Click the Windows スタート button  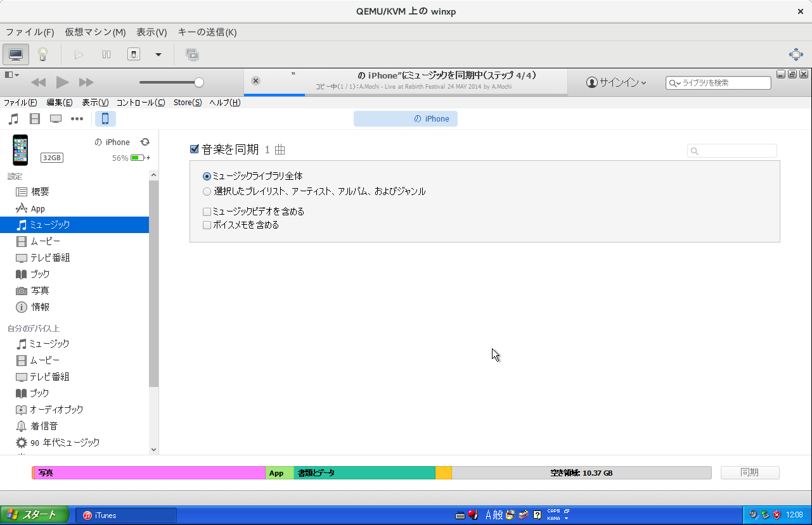pos(35,515)
